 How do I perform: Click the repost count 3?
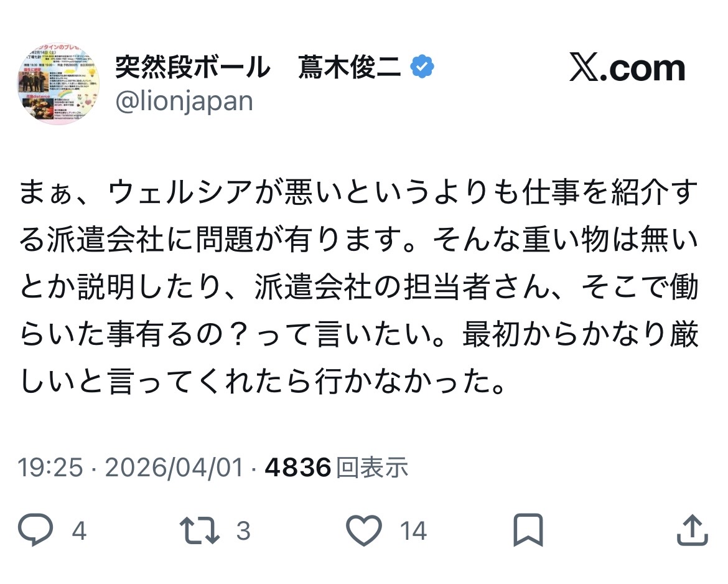click(x=243, y=531)
